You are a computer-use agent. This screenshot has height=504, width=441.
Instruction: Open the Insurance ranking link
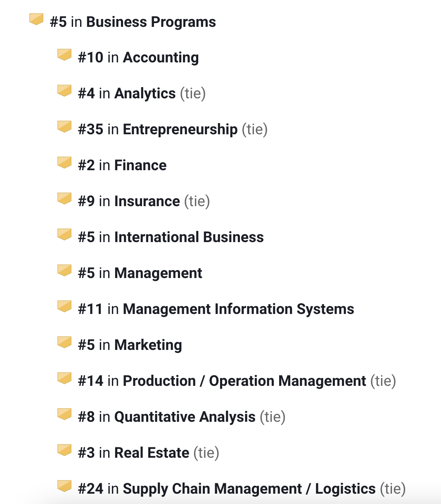point(147,201)
